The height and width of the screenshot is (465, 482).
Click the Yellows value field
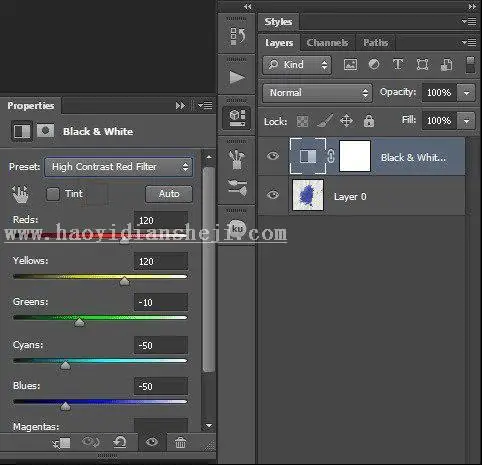(161, 261)
